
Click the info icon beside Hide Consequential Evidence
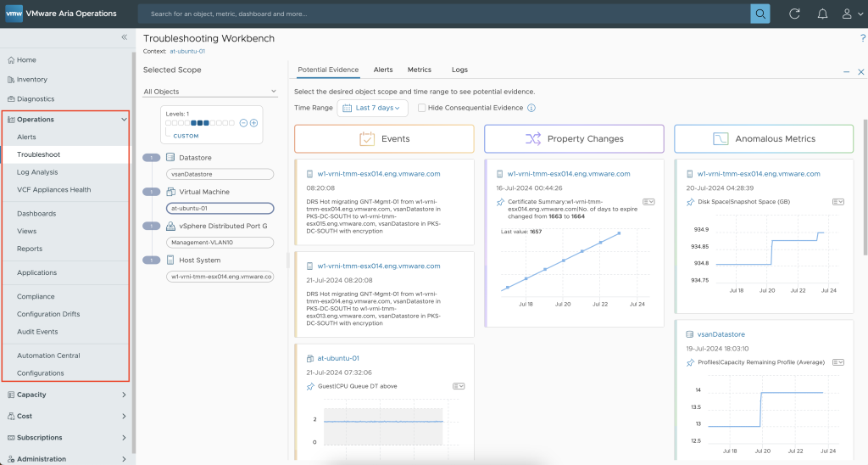[531, 109]
